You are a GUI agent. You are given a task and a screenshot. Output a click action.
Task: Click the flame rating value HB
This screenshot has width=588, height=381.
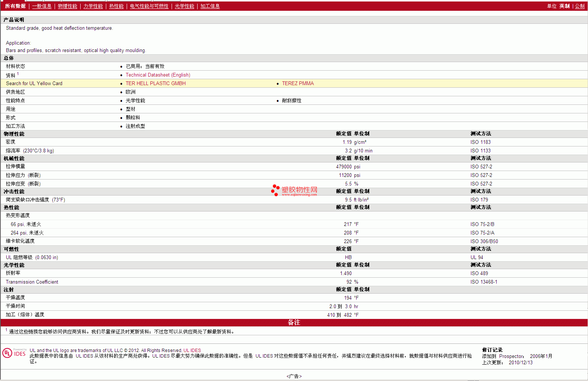coord(348,257)
